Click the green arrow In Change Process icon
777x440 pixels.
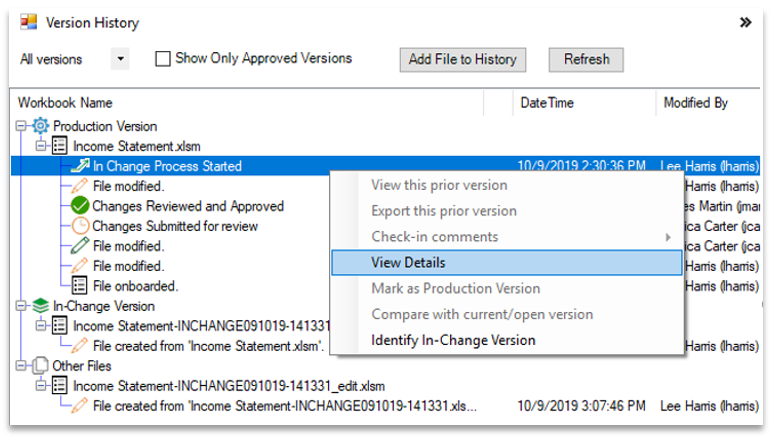click(80, 165)
